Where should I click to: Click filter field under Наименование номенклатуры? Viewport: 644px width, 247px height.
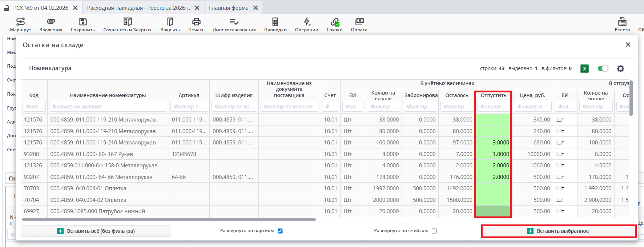(x=108, y=107)
